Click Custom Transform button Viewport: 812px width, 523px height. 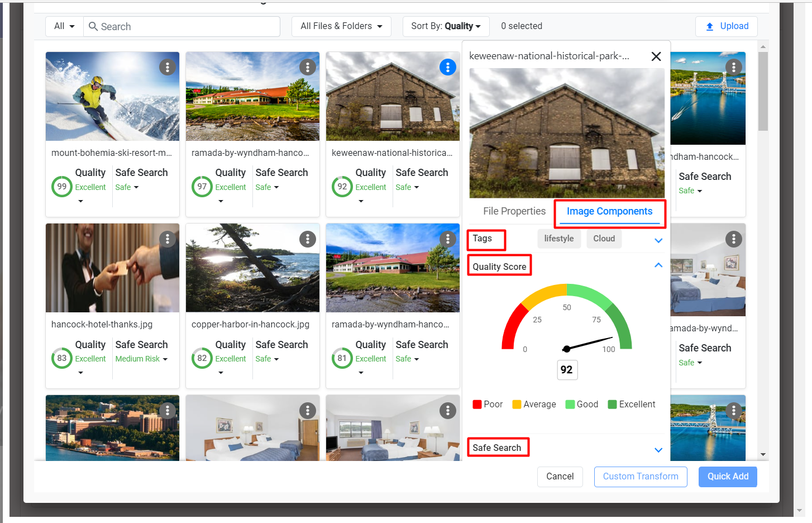point(641,477)
